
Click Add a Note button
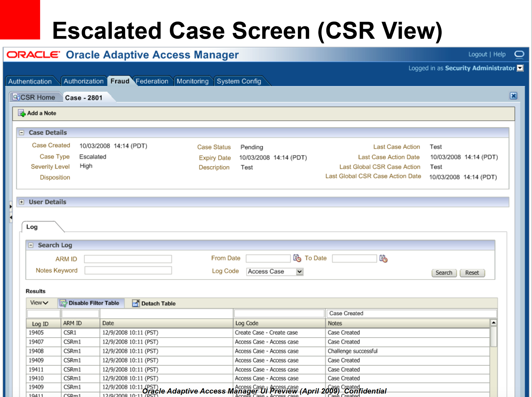pos(37,113)
